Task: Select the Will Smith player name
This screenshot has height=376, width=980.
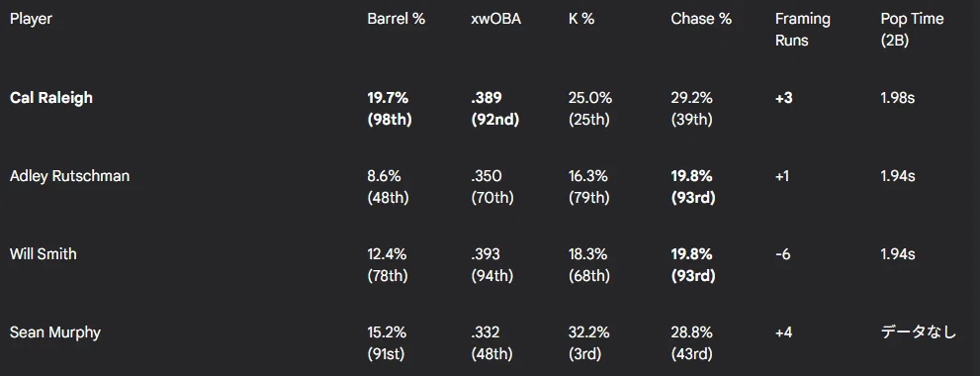Action: click(x=44, y=254)
